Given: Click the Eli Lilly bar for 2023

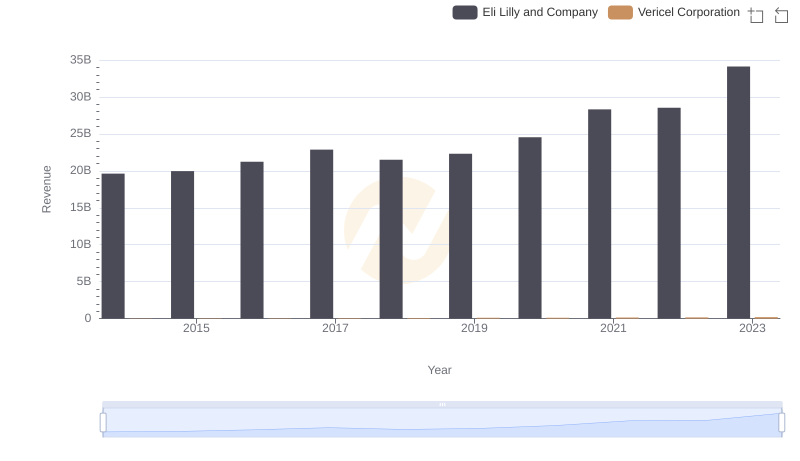Looking at the screenshot, I should click(x=738, y=192).
